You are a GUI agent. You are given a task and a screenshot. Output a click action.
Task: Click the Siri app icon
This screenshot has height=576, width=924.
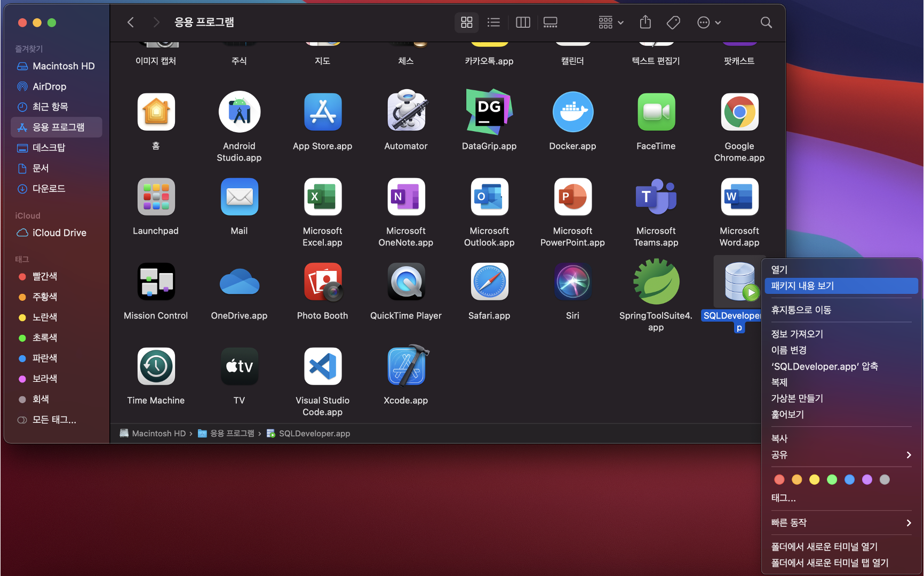[x=572, y=282]
